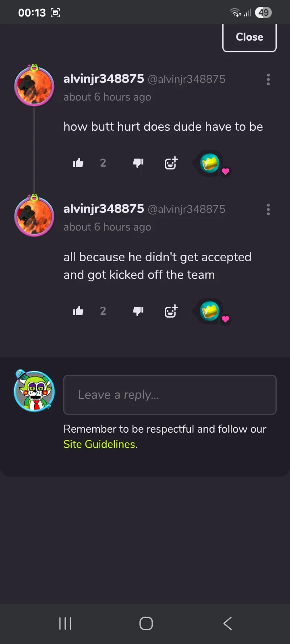
Task: Tap Android back navigation button
Action: click(x=228, y=623)
